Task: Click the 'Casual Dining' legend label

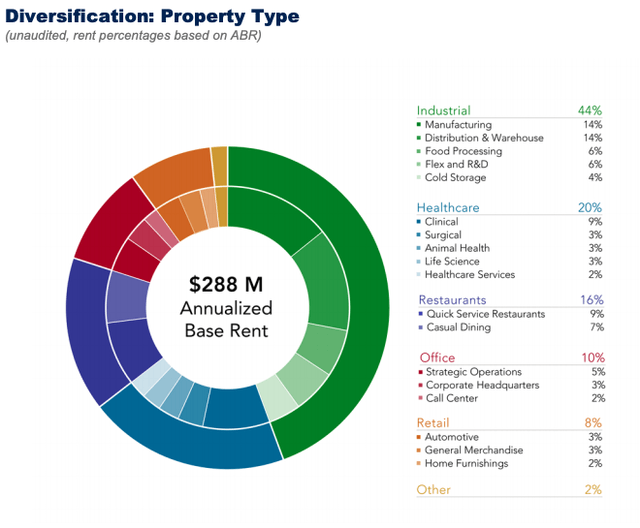Action: pos(459,327)
